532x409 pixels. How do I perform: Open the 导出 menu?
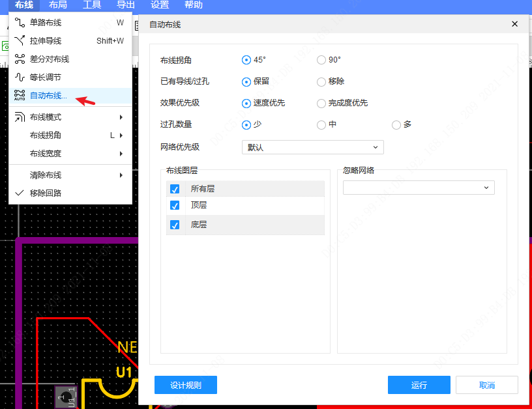(126, 5)
